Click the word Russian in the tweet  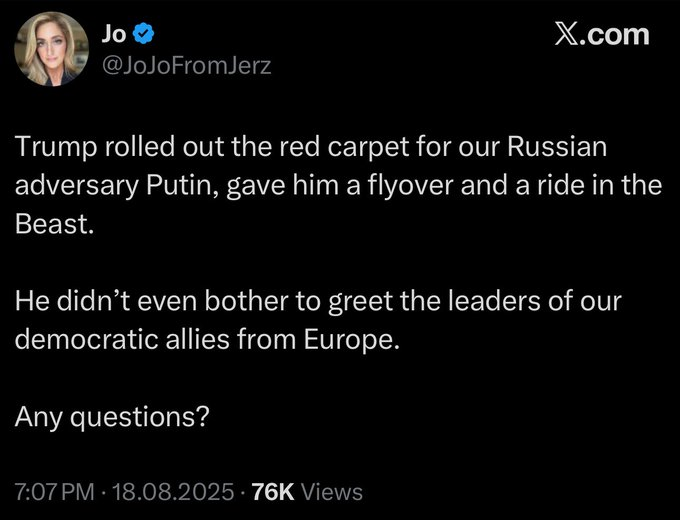tap(557, 147)
